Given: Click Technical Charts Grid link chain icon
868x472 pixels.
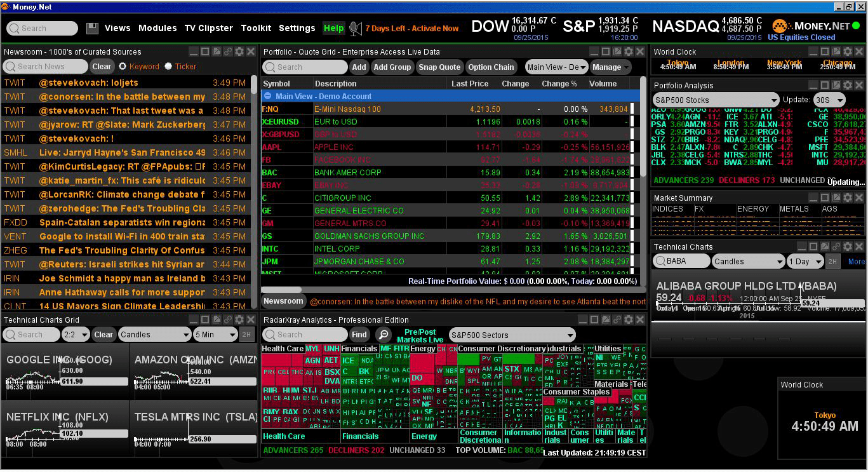Looking at the screenshot, I should point(228,320).
